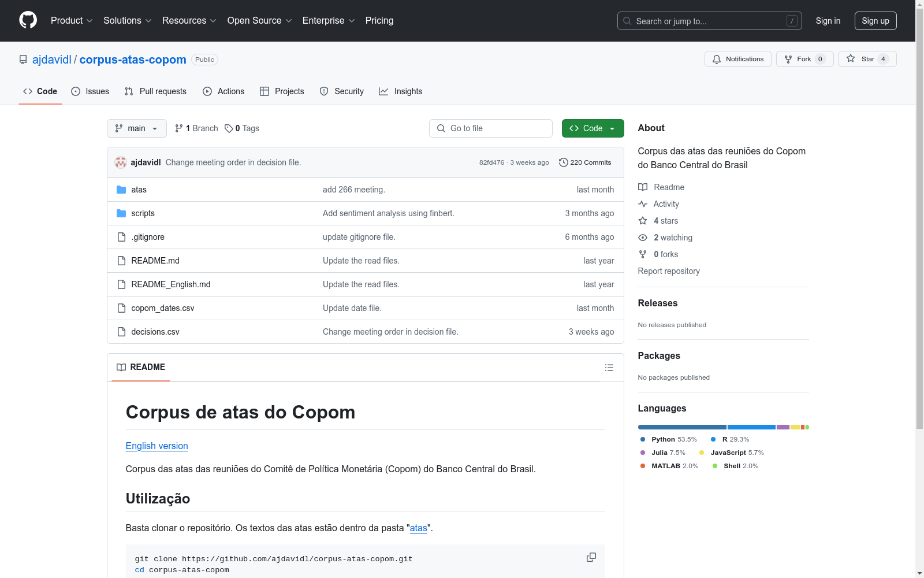Screen dimensions: 924x578
Task: Switch to the Projects tab
Action: click(x=282, y=91)
